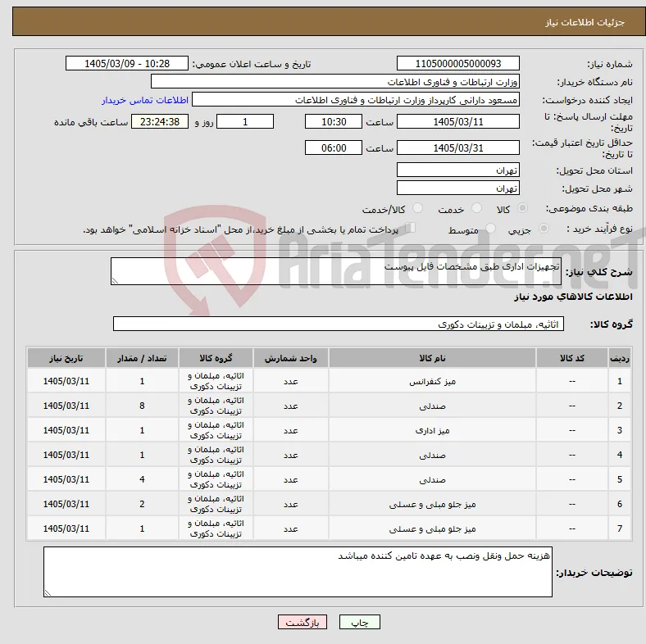This screenshot has height=644, width=646.
Task: Click quantity 2 in row 6
Action: (142, 504)
